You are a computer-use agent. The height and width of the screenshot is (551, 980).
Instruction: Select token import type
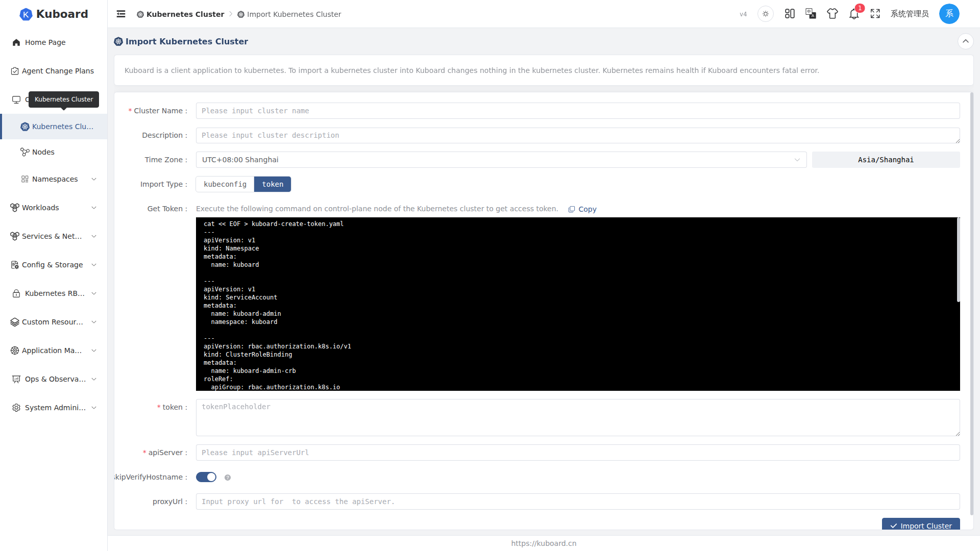click(273, 184)
